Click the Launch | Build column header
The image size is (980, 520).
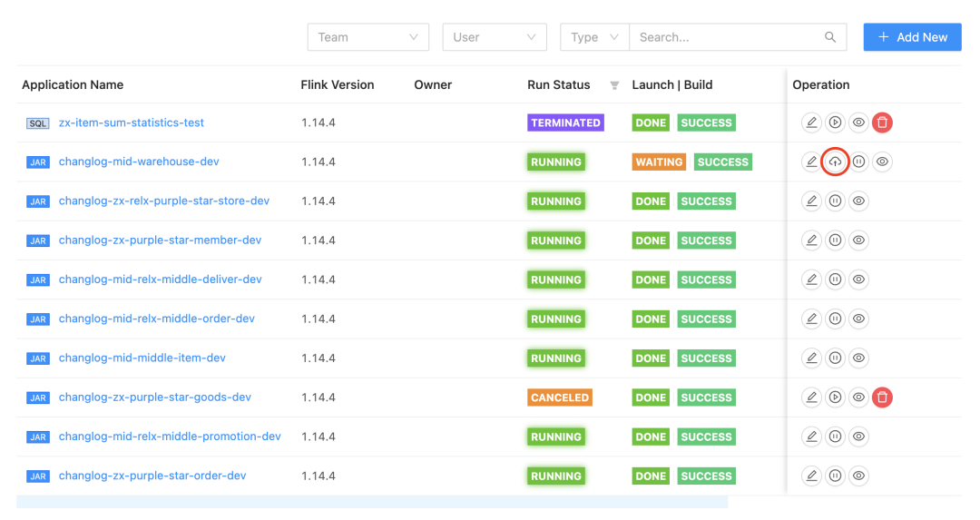tap(672, 85)
